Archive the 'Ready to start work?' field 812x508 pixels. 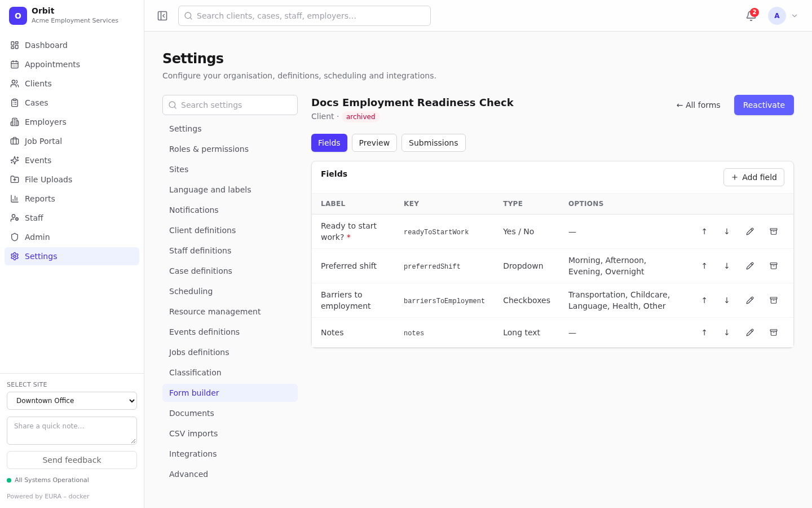pos(774,231)
